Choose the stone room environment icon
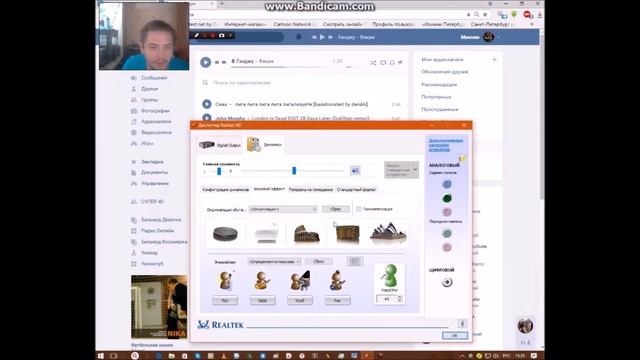 (x=225, y=234)
